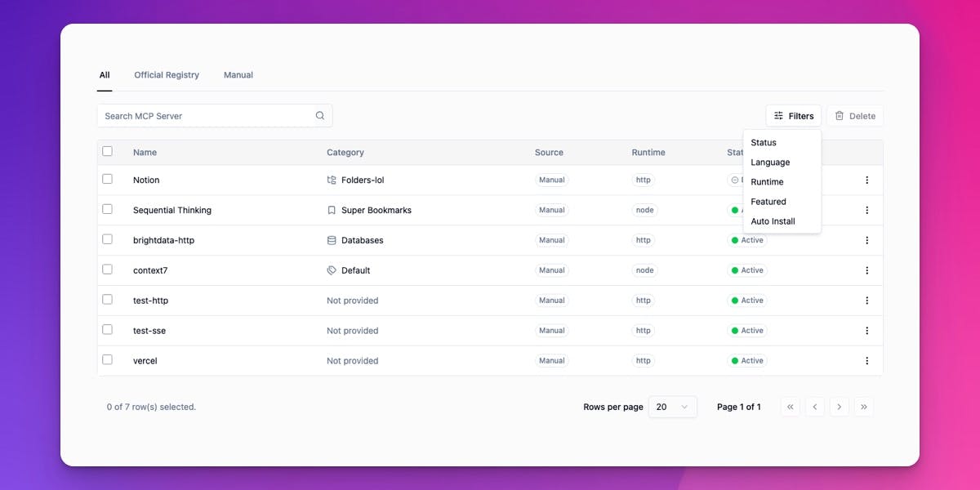Toggle the select-all checkbox in table header

pos(107,151)
